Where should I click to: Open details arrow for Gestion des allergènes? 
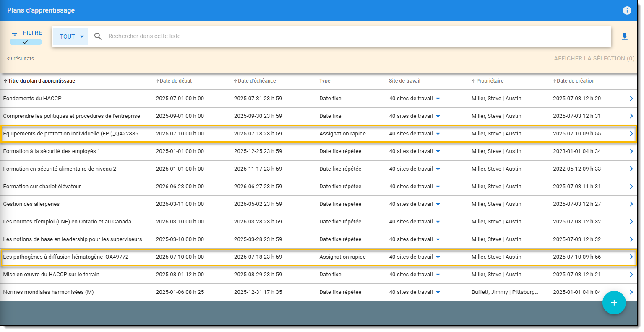pyautogui.click(x=631, y=204)
